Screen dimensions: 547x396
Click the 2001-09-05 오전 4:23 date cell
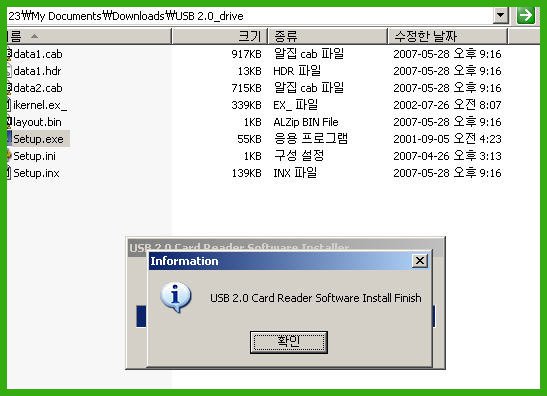tap(447, 139)
